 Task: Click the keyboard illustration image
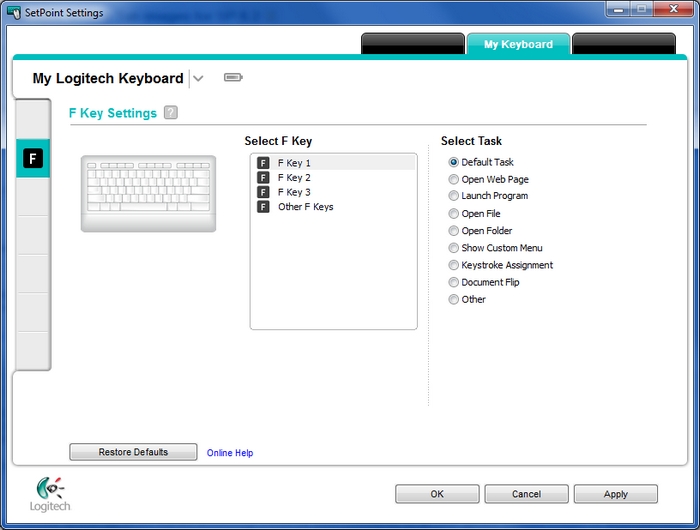pos(148,193)
